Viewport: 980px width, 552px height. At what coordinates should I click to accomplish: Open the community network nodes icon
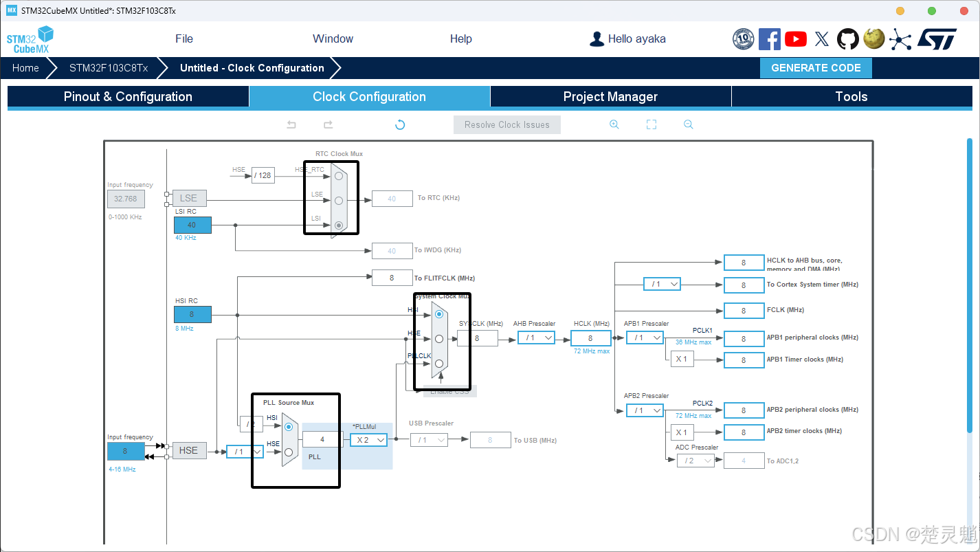[900, 39]
